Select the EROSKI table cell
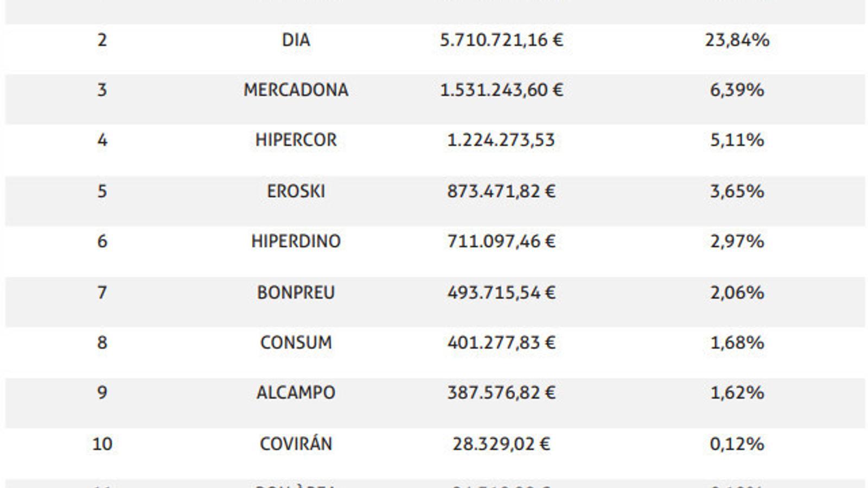This screenshot has width=868, height=488. pyautogui.click(x=296, y=191)
